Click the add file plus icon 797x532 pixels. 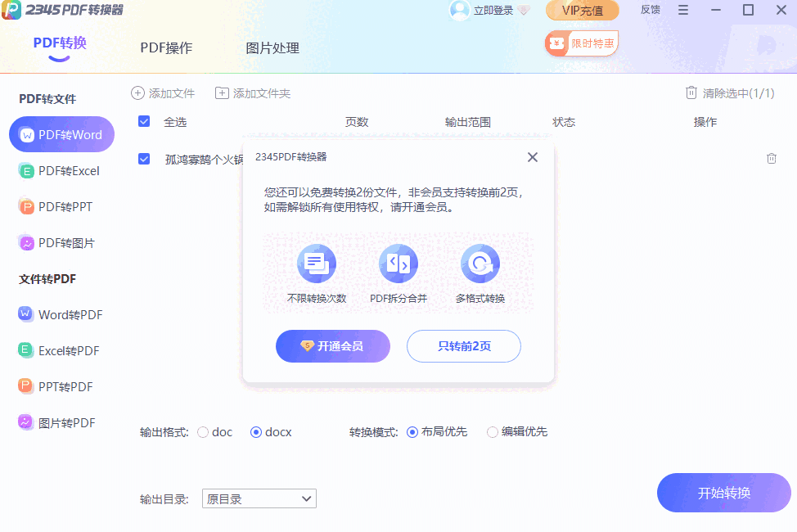pos(137,93)
